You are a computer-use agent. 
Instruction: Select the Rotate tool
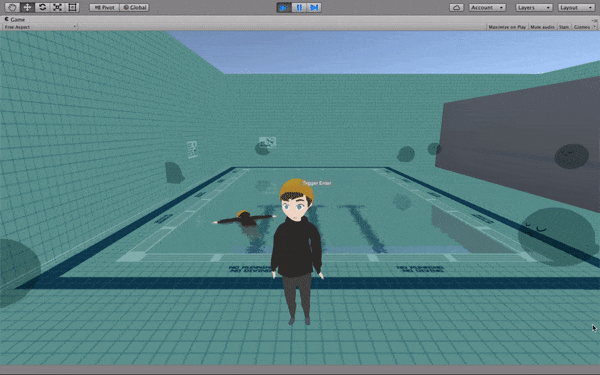42,7
